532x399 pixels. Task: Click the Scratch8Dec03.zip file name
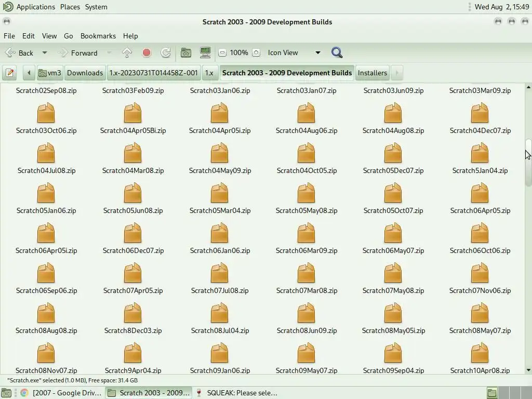tap(132, 330)
